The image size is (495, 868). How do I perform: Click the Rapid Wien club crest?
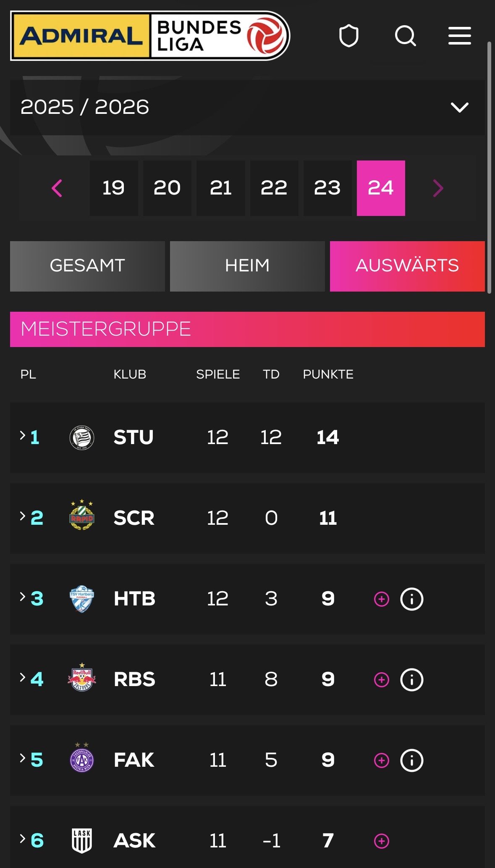82,517
